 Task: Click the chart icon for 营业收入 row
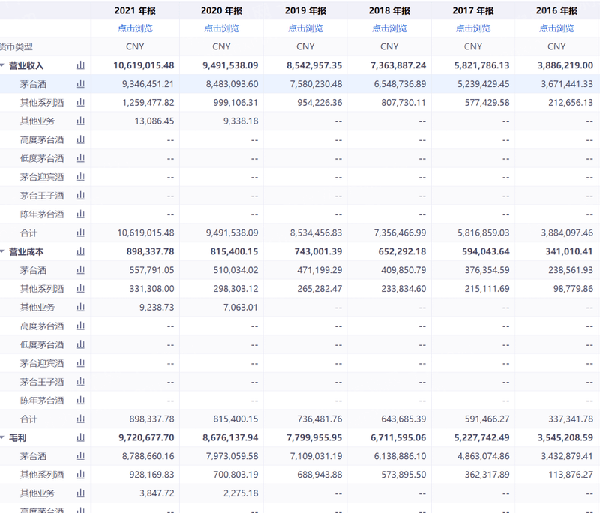(x=81, y=65)
